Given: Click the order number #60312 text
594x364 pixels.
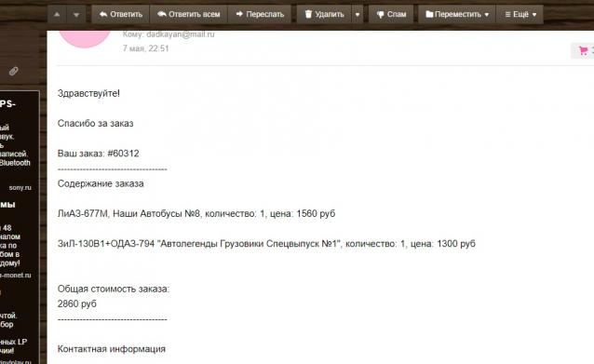Looking at the screenshot, I should tap(123, 154).
